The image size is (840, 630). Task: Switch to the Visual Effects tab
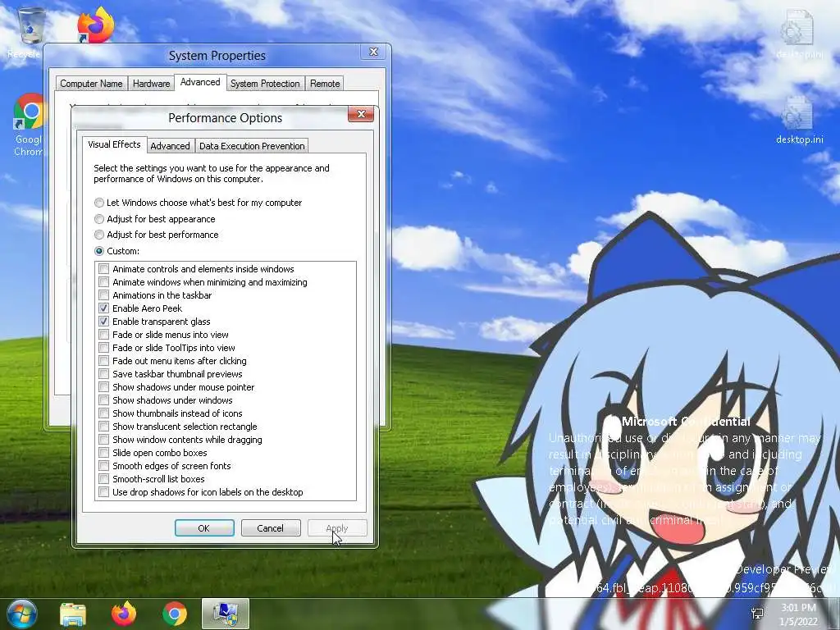point(114,144)
